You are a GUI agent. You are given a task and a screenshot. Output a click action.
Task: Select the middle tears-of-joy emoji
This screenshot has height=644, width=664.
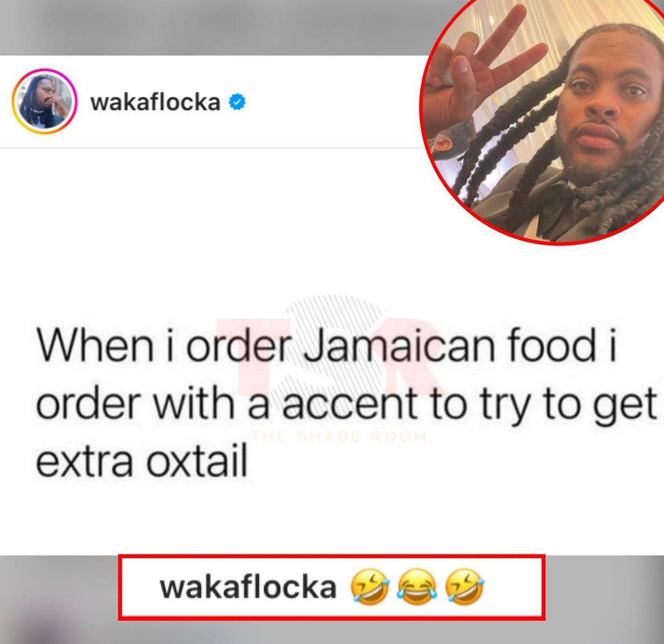[x=417, y=586]
